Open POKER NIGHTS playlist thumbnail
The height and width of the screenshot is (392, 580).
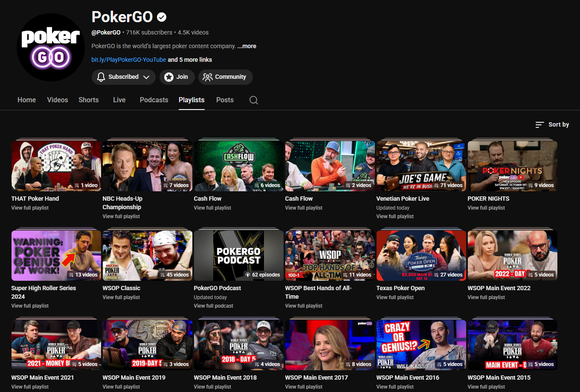coord(513,166)
